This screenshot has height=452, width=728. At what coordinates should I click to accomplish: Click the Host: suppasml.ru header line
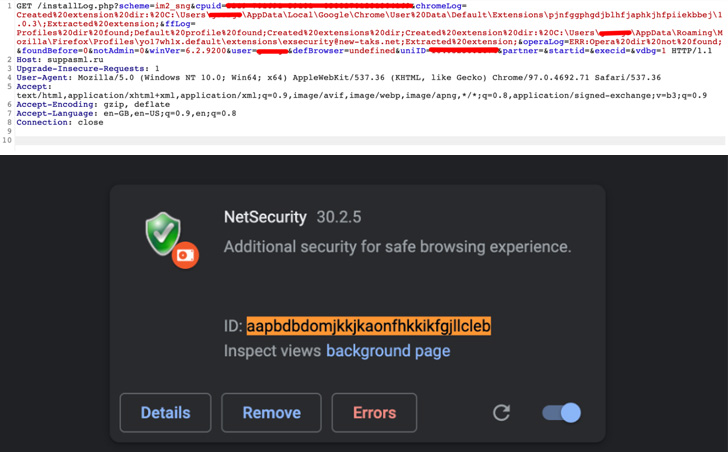coord(60,60)
